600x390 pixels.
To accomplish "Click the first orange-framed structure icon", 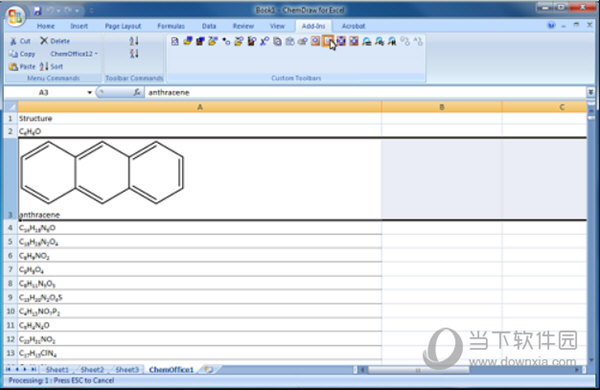I will (x=315, y=41).
